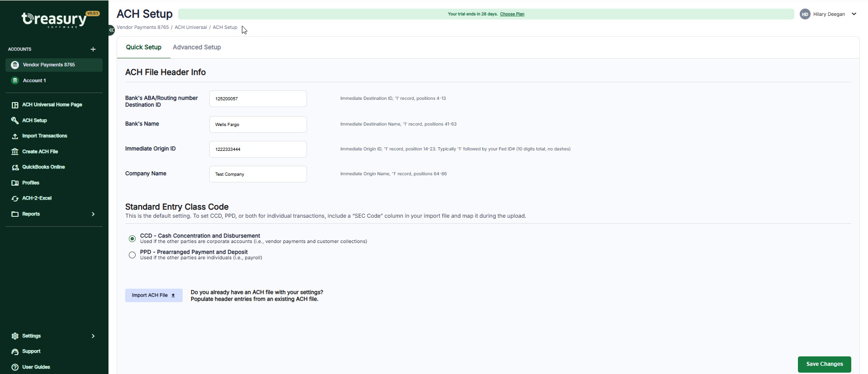Screen dimensions: 868x374
Task: Click the HD user avatar
Action: (805, 14)
